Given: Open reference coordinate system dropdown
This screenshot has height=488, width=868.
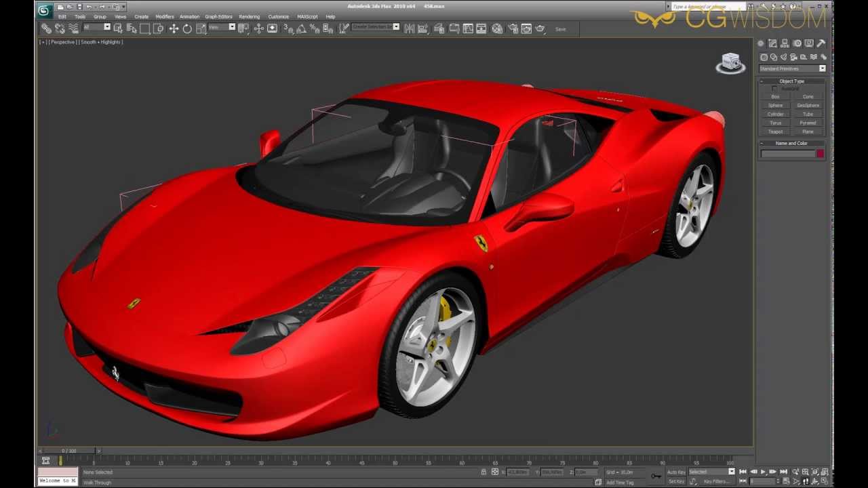Looking at the screenshot, I should point(222,27).
